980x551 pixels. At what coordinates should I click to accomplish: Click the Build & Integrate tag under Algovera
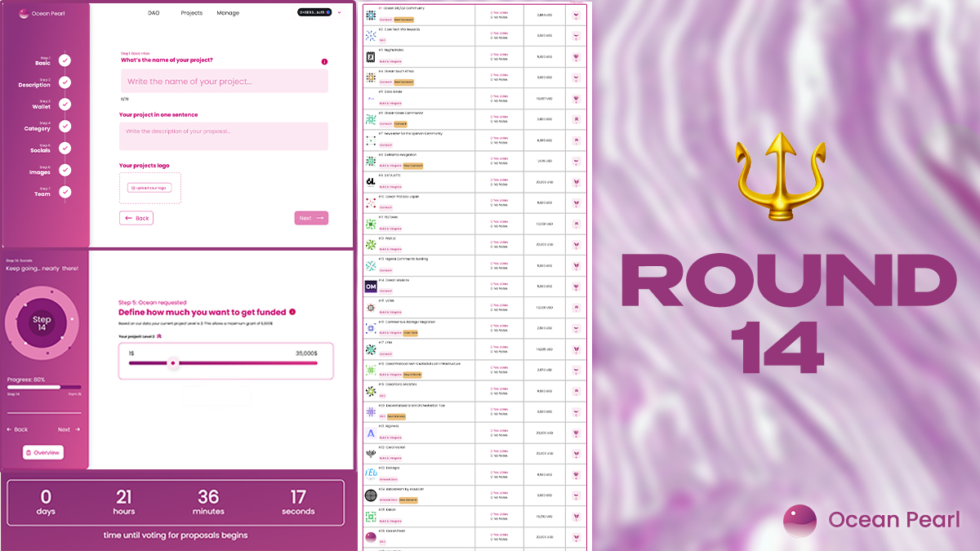[390, 437]
